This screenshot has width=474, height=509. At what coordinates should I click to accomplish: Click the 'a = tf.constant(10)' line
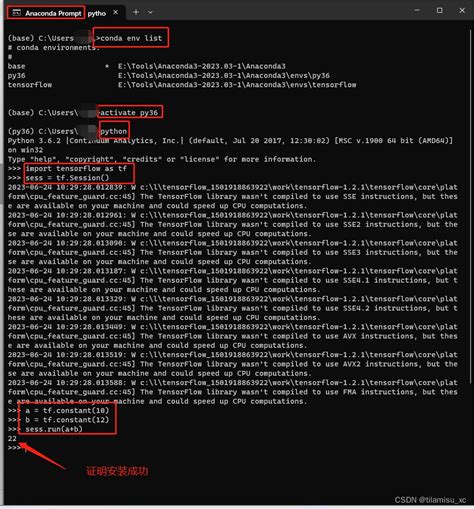point(67,410)
